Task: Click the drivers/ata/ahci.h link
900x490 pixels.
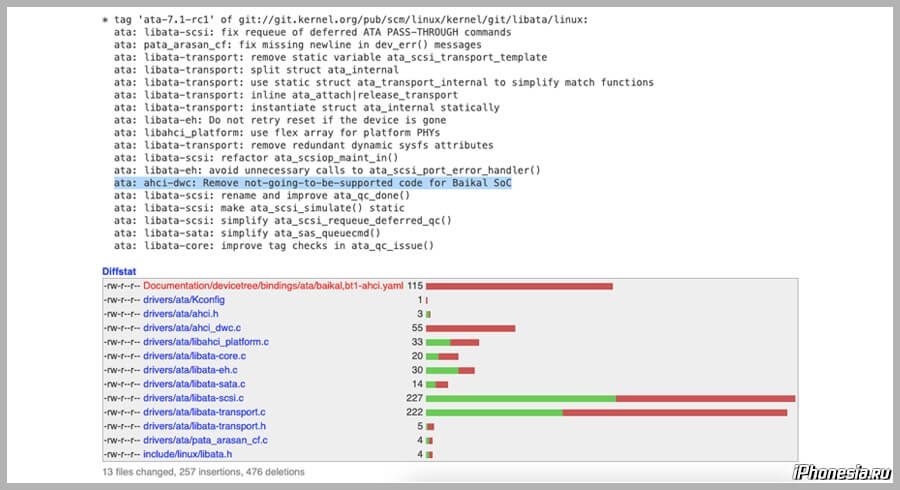Action: pos(181,314)
